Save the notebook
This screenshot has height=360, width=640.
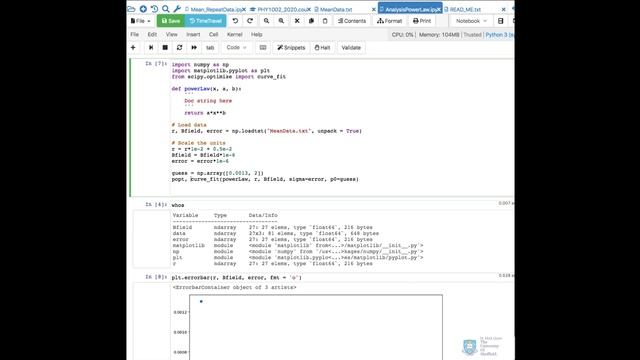[x=171, y=21]
